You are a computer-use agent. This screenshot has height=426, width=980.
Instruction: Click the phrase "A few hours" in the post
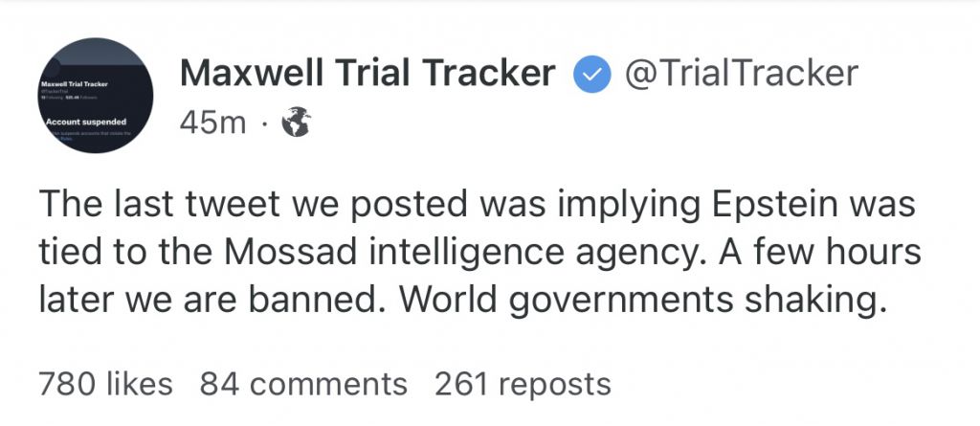click(818, 253)
